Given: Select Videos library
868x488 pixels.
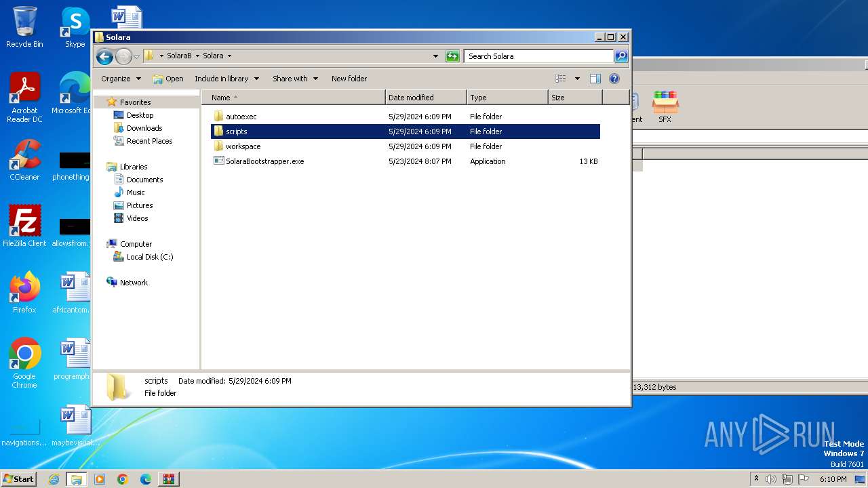Looking at the screenshot, I should pyautogui.click(x=137, y=218).
